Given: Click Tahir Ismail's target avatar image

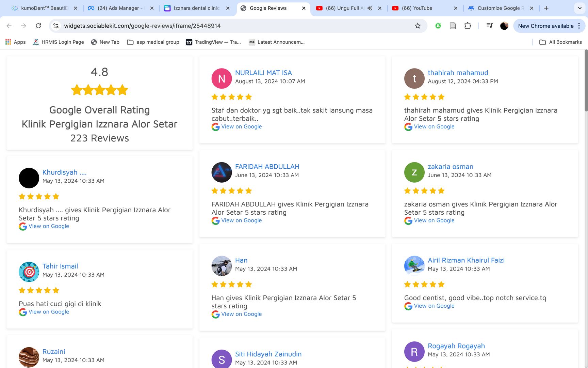Looking at the screenshot, I should [x=29, y=272].
